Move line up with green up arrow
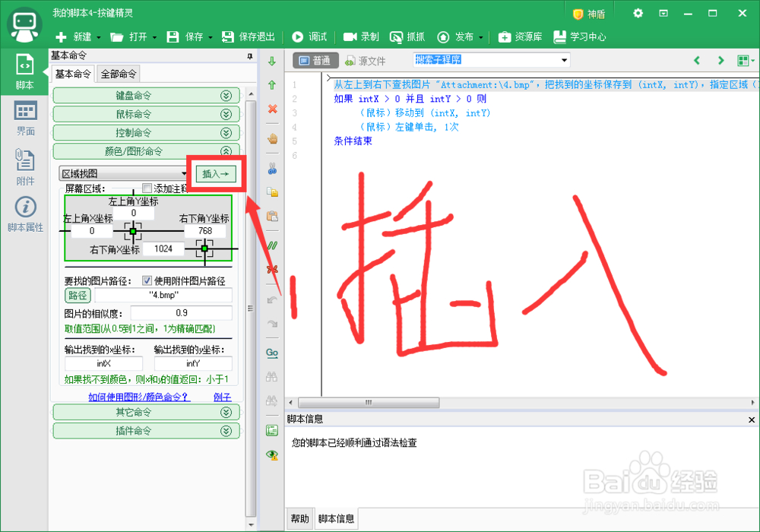 (x=272, y=85)
